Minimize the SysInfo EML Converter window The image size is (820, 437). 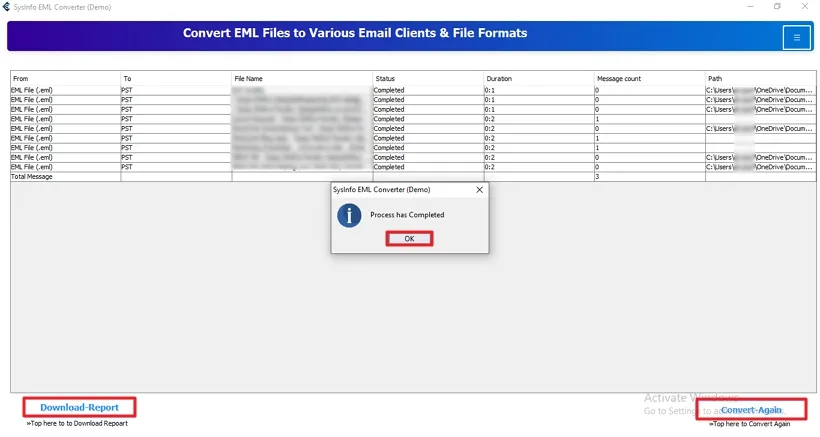tap(750, 7)
